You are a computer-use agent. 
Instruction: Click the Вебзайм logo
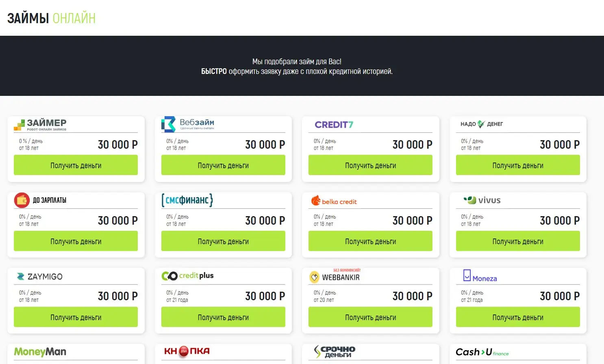[x=188, y=124]
